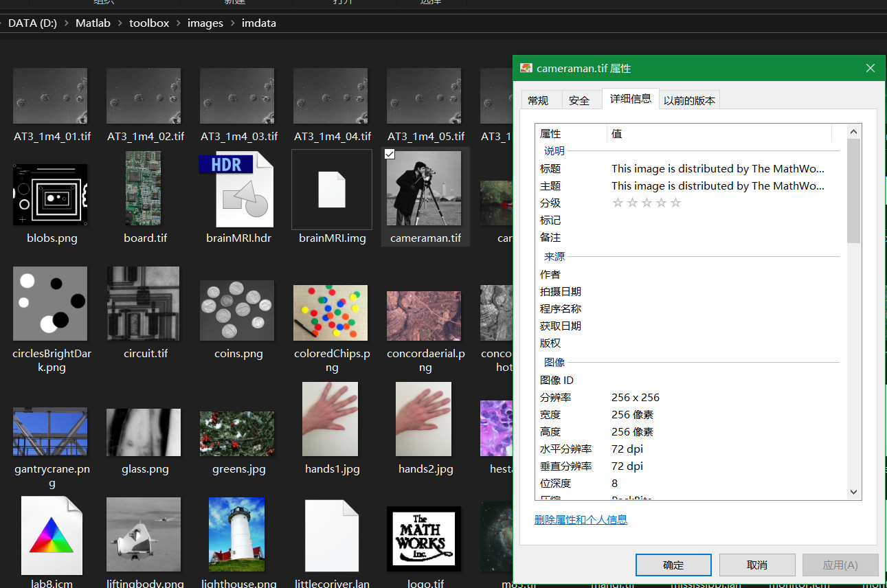Viewport: 887px width, 588px height.
Task: Click the 确定 button
Action: pos(673,565)
